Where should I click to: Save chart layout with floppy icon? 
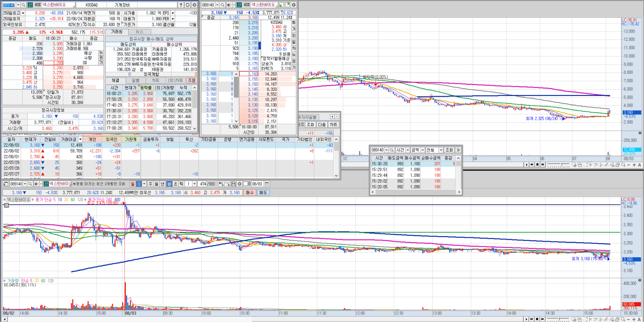(233, 184)
